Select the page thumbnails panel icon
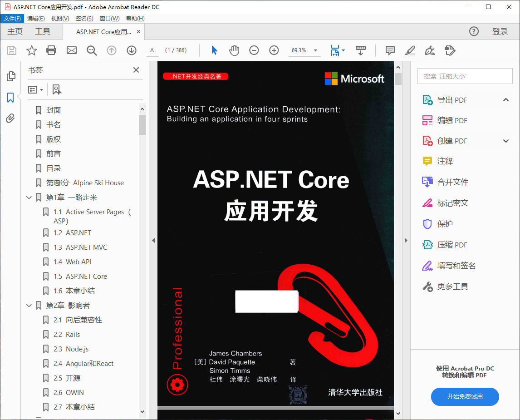Image resolution: width=520 pixels, height=420 pixels. pos(10,77)
